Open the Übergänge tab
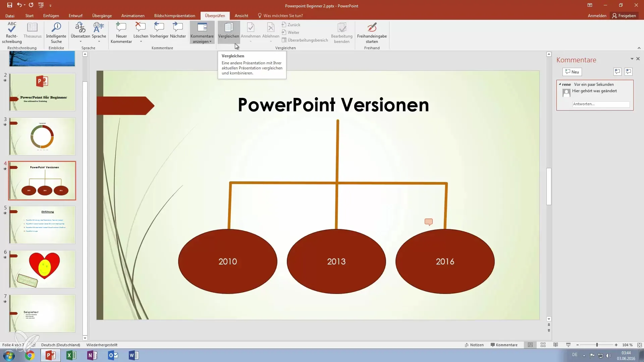The width and height of the screenshot is (644, 362). [102, 16]
